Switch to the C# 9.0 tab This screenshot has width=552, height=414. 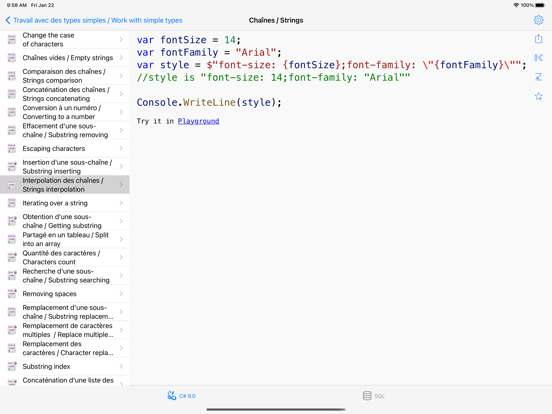(x=181, y=396)
